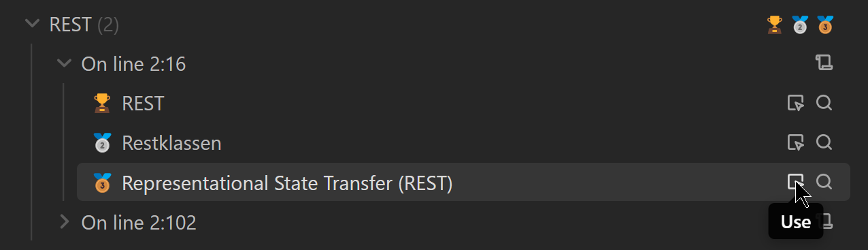Collapse the On line 2:16 node
The width and height of the screenshot is (868, 250).
[x=65, y=64]
